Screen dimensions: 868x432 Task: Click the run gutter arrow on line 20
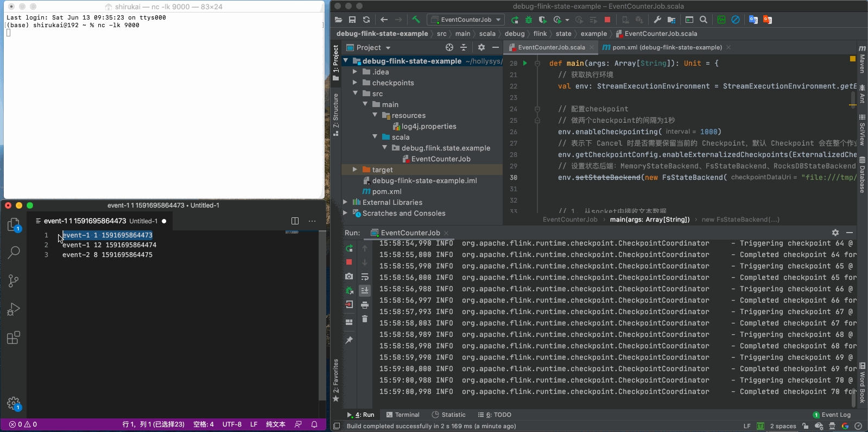525,63
